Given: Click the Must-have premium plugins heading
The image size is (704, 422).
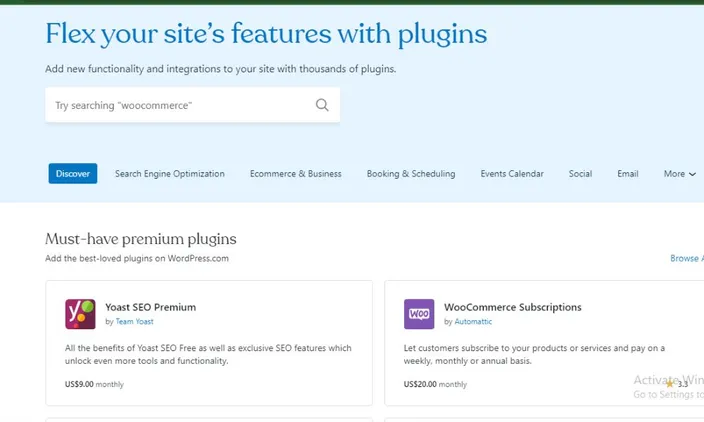Looking at the screenshot, I should click(141, 239).
